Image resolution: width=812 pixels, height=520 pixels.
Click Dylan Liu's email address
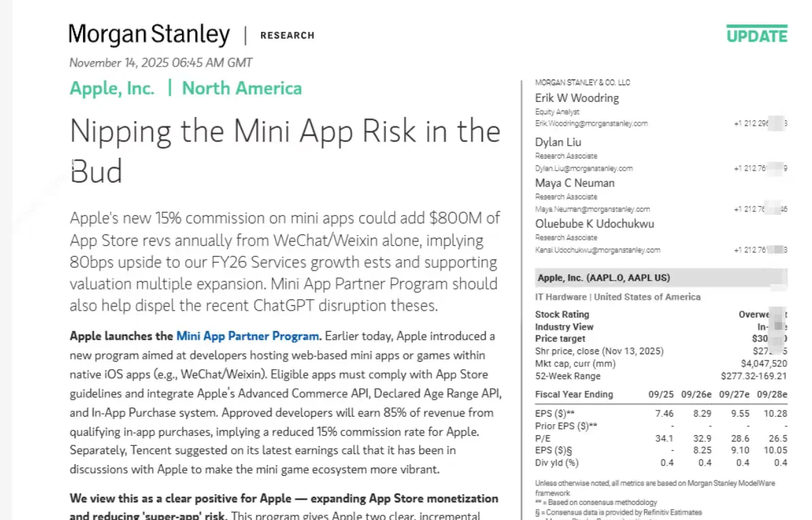coord(584,168)
